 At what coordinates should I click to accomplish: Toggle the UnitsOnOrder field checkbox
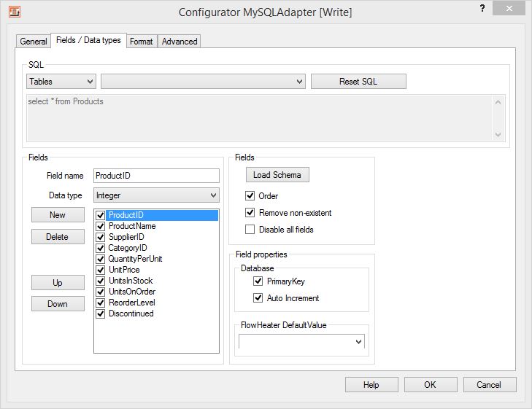101,292
